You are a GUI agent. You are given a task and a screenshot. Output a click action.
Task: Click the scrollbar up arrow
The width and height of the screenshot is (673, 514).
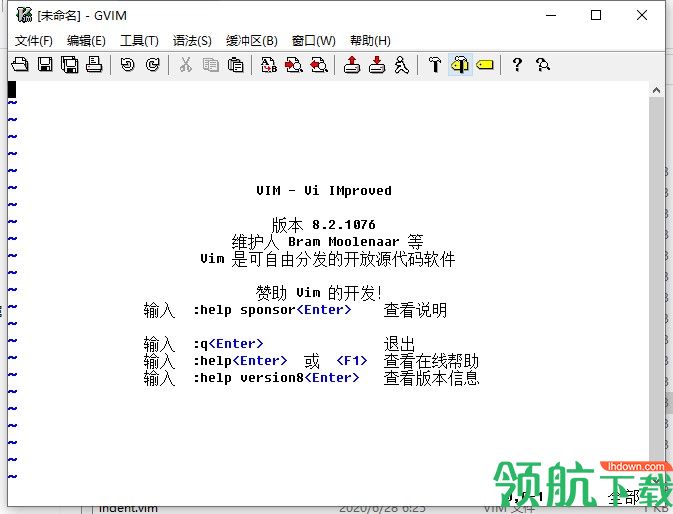point(656,90)
